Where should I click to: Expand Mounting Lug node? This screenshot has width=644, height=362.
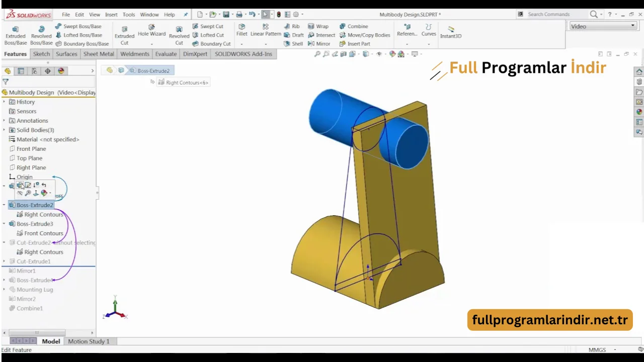click(5, 290)
